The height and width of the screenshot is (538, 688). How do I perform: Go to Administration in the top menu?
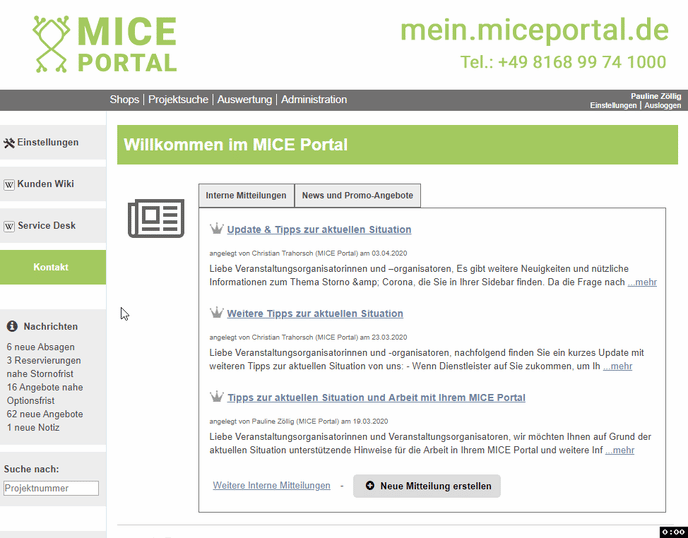click(x=314, y=100)
